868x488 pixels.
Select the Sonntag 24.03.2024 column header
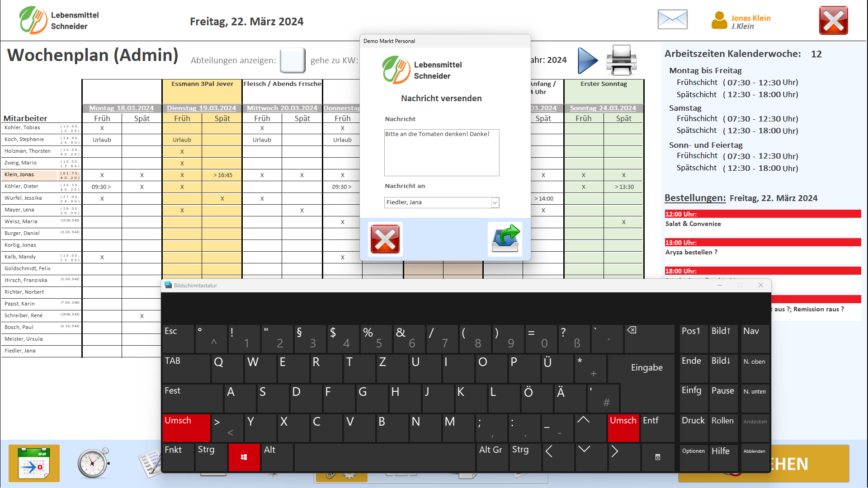(x=603, y=108)
